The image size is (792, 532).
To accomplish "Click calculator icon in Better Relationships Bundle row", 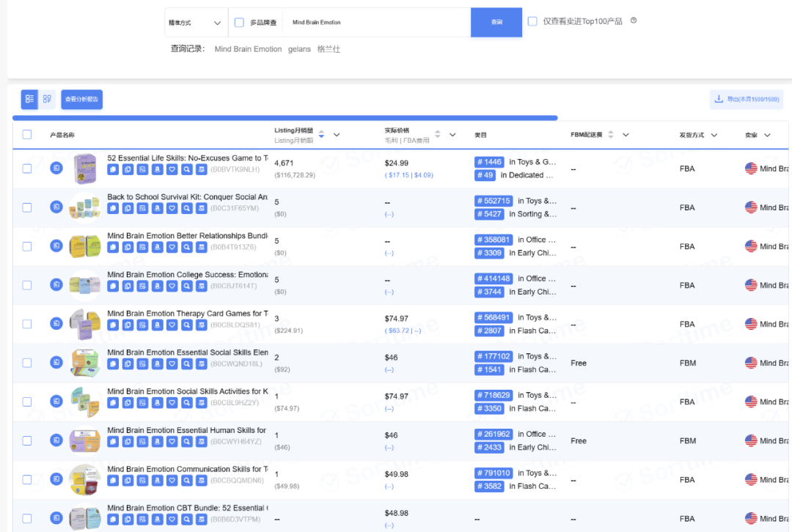I will (142, 248).
